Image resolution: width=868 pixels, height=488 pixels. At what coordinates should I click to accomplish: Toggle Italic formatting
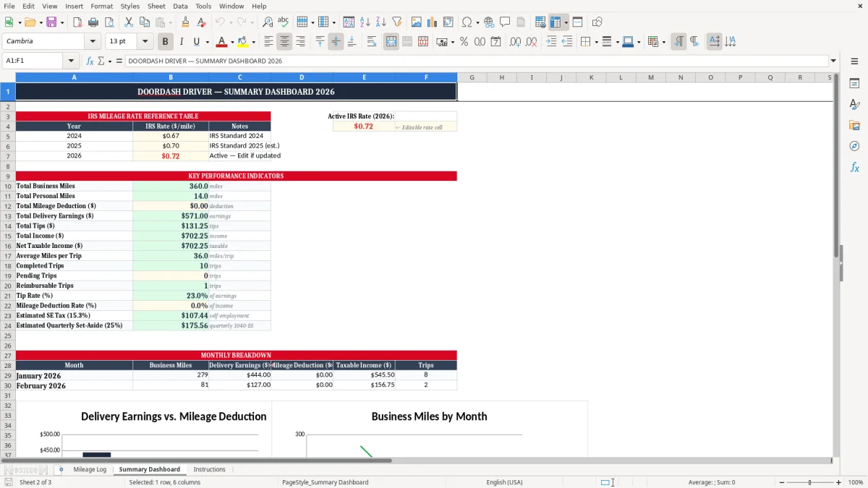click(x=181, y=42)
